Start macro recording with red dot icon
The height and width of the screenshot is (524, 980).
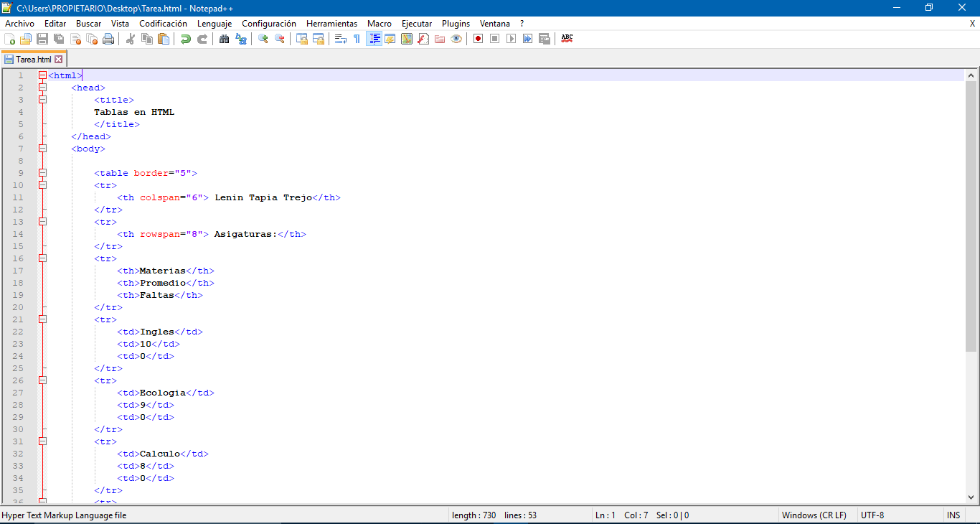(477, 38)
